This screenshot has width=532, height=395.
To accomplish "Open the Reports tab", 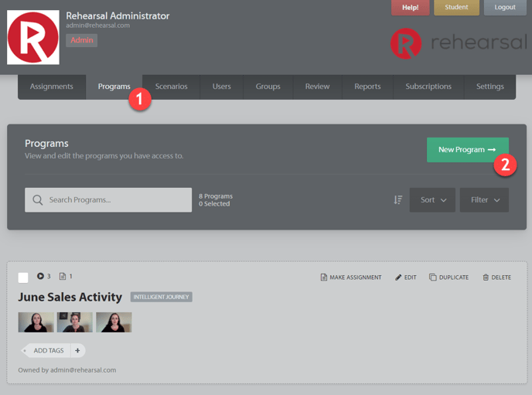I will (367, 87).
